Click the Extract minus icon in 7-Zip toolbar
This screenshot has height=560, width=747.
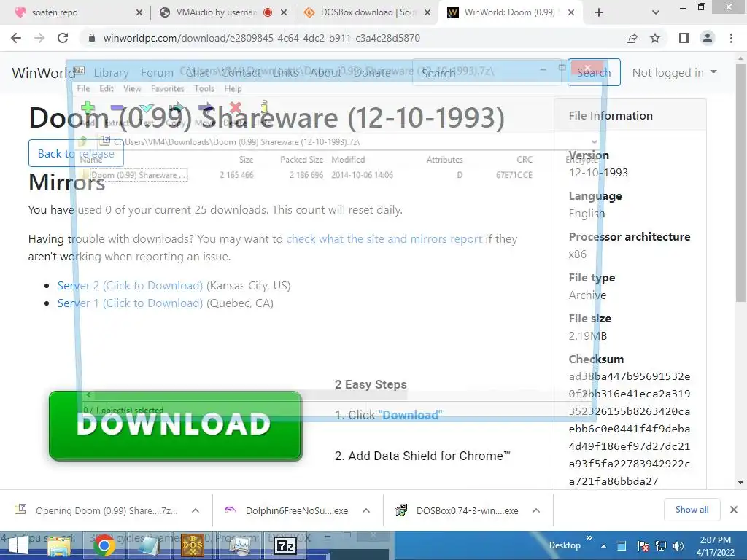click(x=117, y=108)
